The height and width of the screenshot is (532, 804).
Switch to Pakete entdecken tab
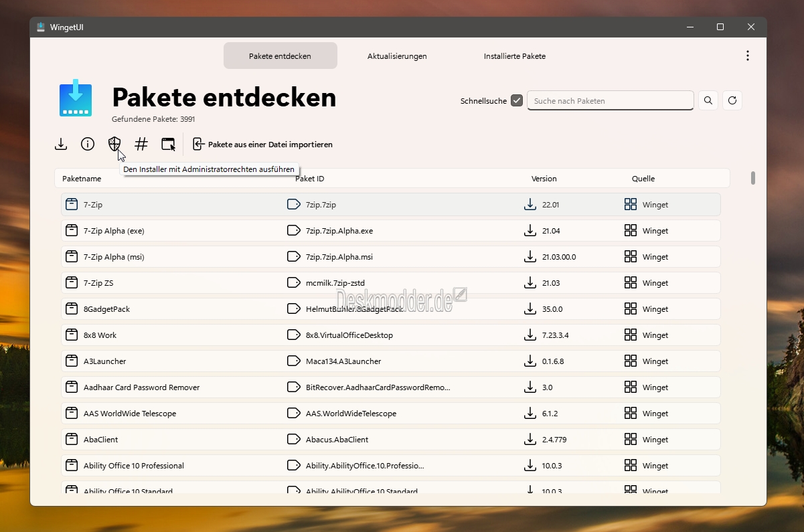(x=280, y=56)
